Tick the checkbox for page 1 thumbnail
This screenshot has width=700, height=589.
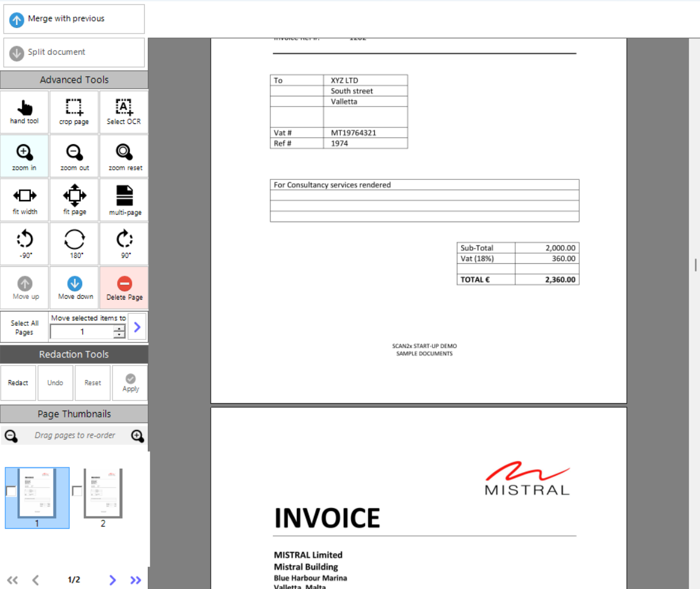11,491
